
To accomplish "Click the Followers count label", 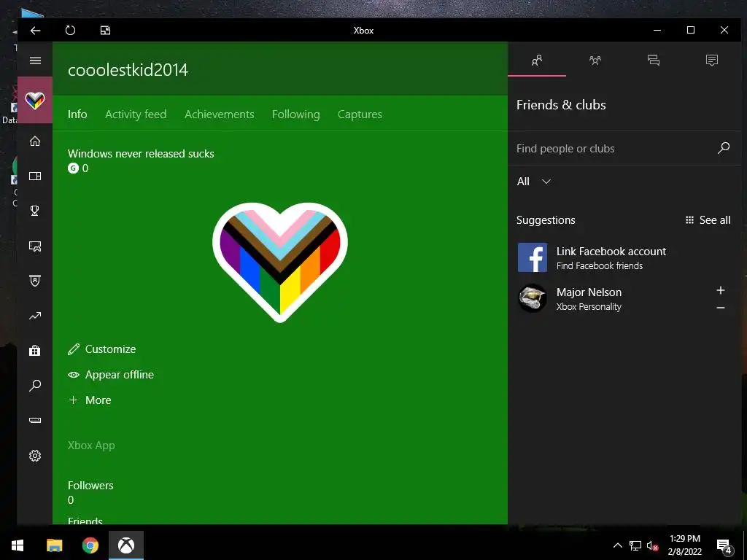I will tap(90, 485).
